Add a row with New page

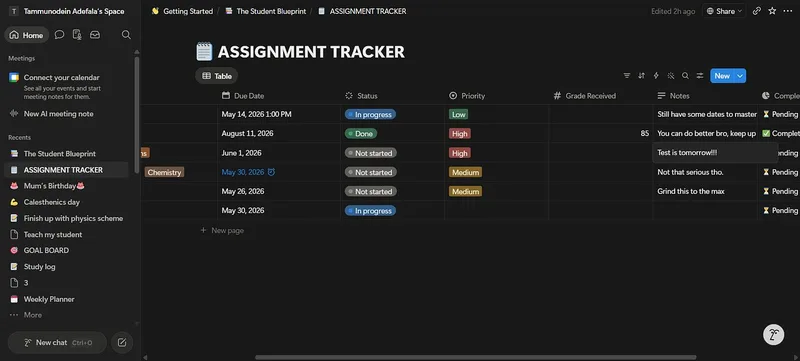pos(222,230)
